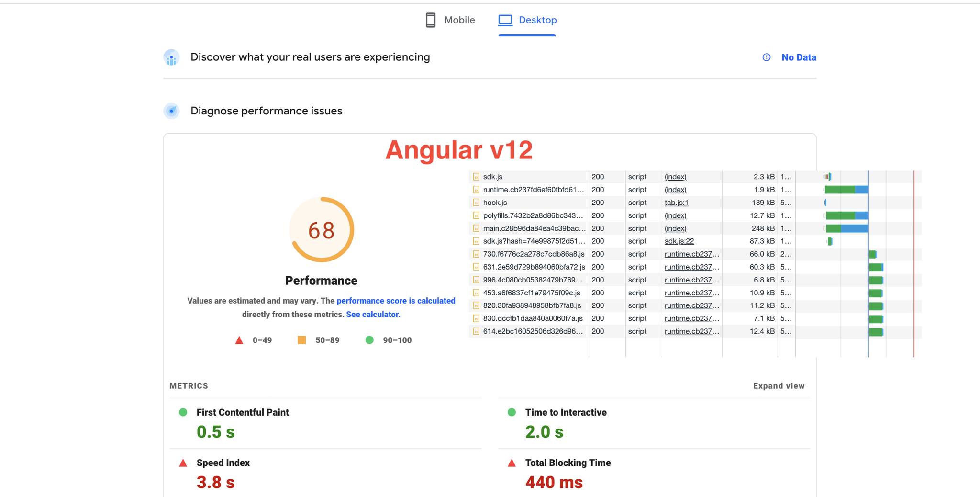Image resolution: width=980 pixels, height=497 pixels.
Task: Click the 3.8 s Speed Index value
Action: [x=215, y=483]
